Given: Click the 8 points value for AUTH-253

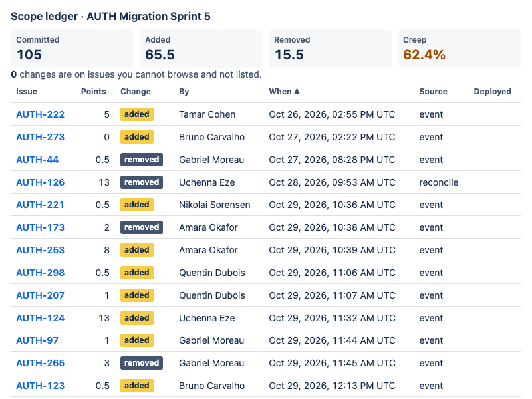Looking at the screenshot, I should point(106,250).
